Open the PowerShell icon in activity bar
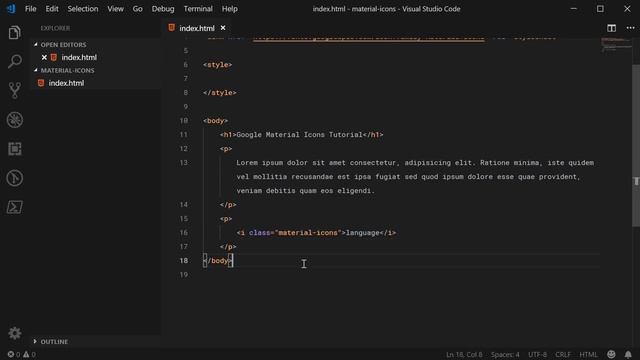640x360 pixels. click(x=14, y=207)
